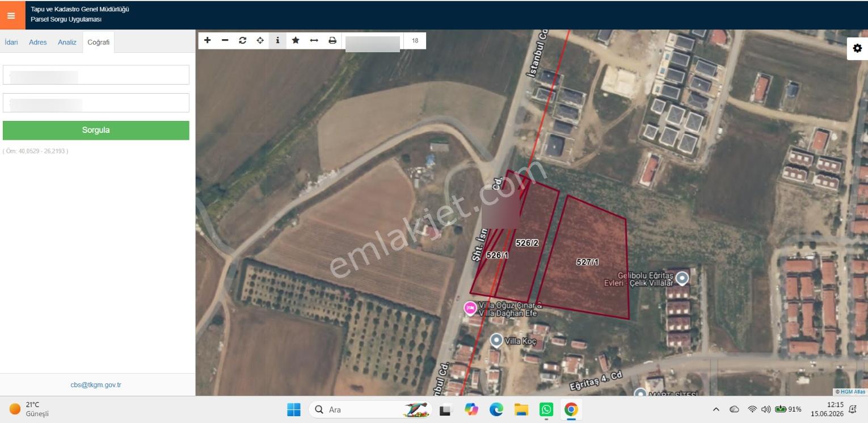The width and height of the screenshot is (868, 423).
Task: Open the Analiz tab
Action: [67, 42]
